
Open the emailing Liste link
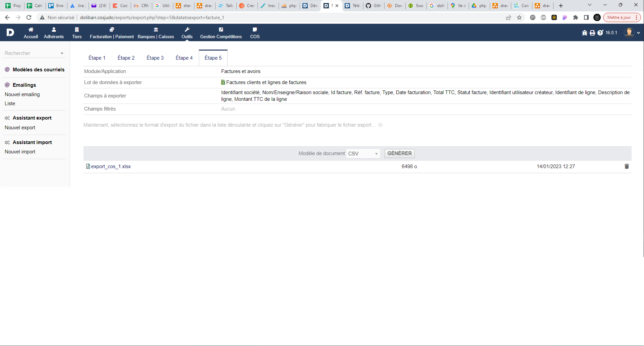tap(10, 103)
